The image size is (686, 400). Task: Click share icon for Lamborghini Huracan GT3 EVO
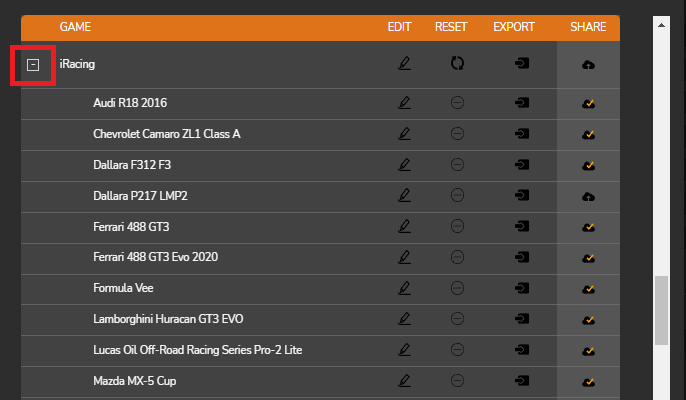(588, 320)
